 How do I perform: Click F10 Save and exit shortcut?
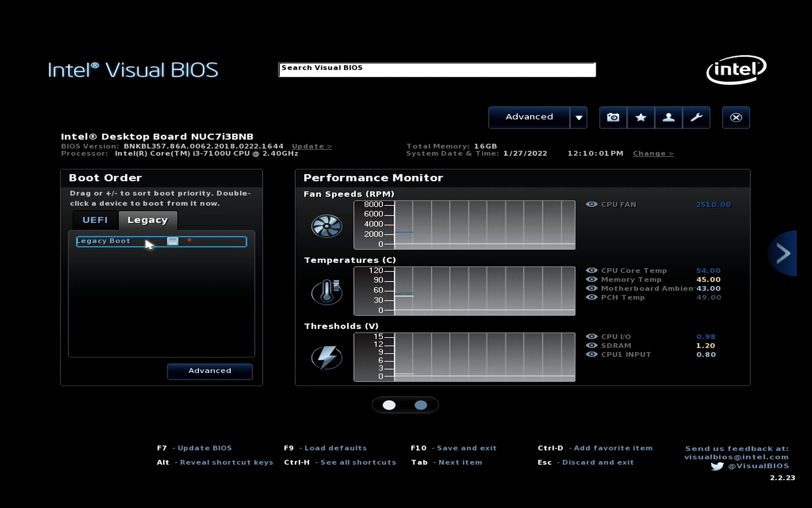tap(453, 448)
